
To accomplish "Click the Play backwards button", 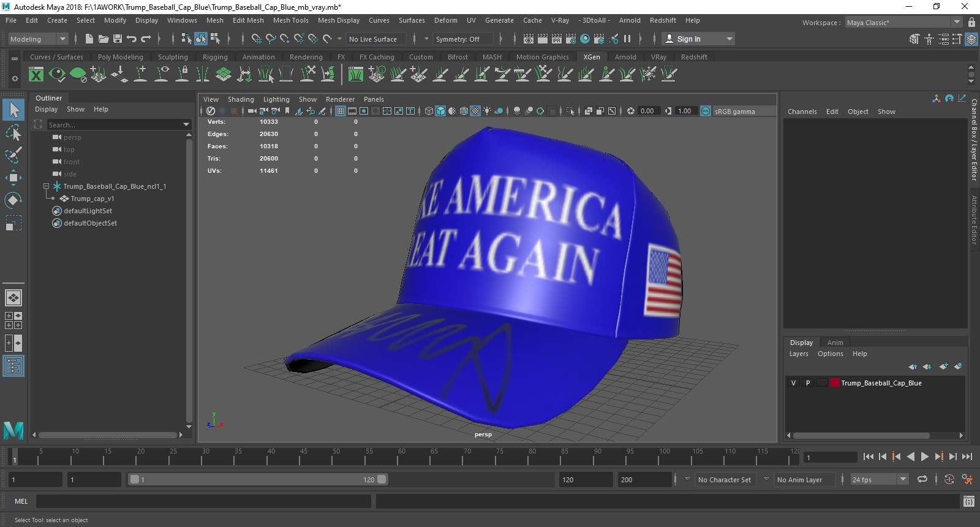I will click(911, 457).
